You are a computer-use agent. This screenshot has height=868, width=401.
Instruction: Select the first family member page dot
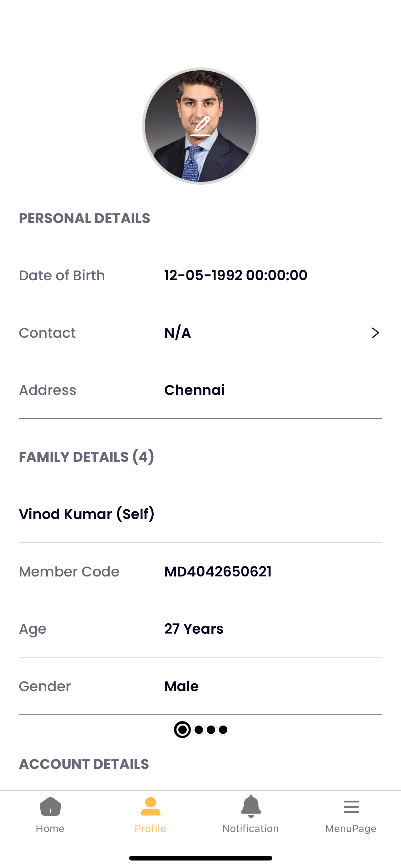[182, 730]
